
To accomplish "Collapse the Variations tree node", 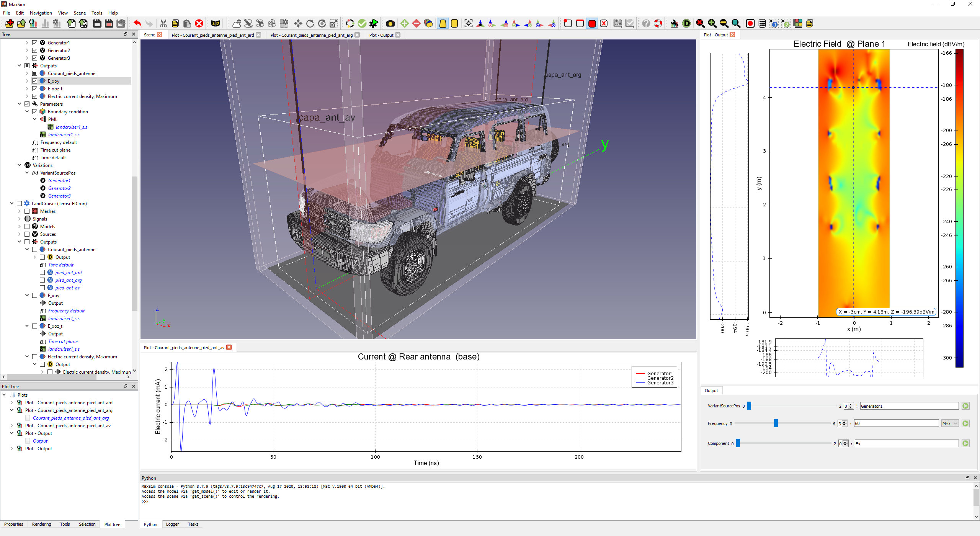I will coord(20,165).
